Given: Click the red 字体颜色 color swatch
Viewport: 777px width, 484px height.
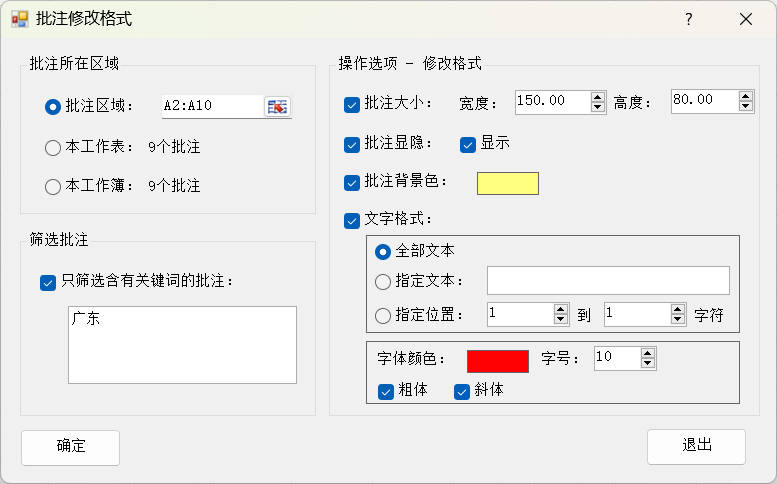Looking at the screenshot, I should 497,360.
